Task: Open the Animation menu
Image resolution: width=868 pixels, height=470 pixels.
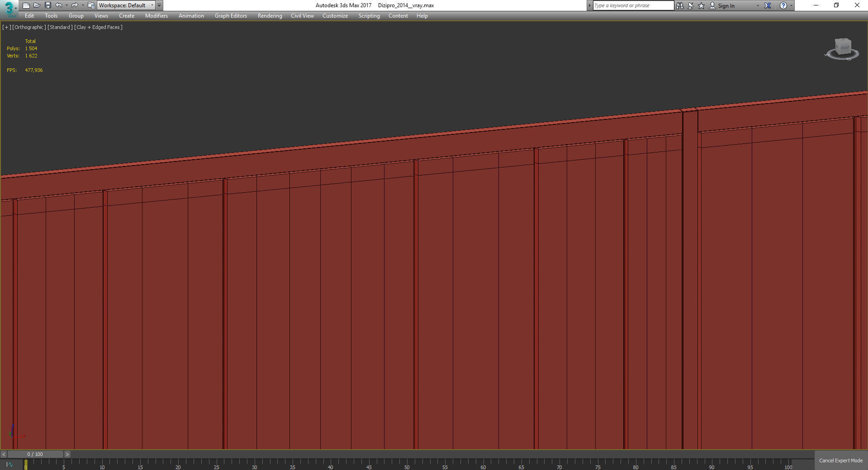Action: (x=191, y=16)
